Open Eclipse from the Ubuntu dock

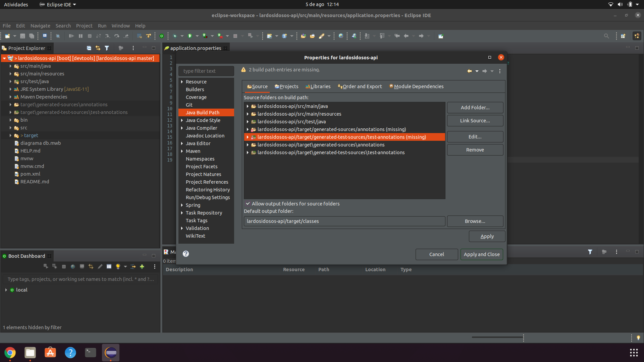click(x=111, y=353)
